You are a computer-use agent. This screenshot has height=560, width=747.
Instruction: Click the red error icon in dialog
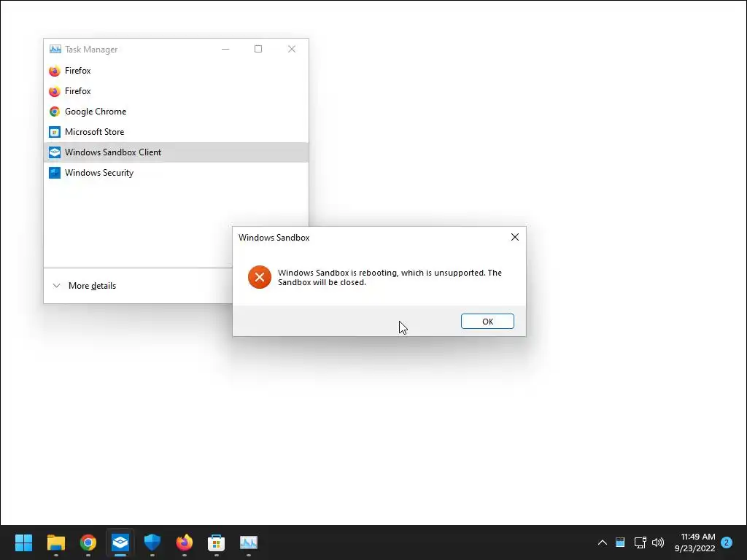[x=260, y=277]
